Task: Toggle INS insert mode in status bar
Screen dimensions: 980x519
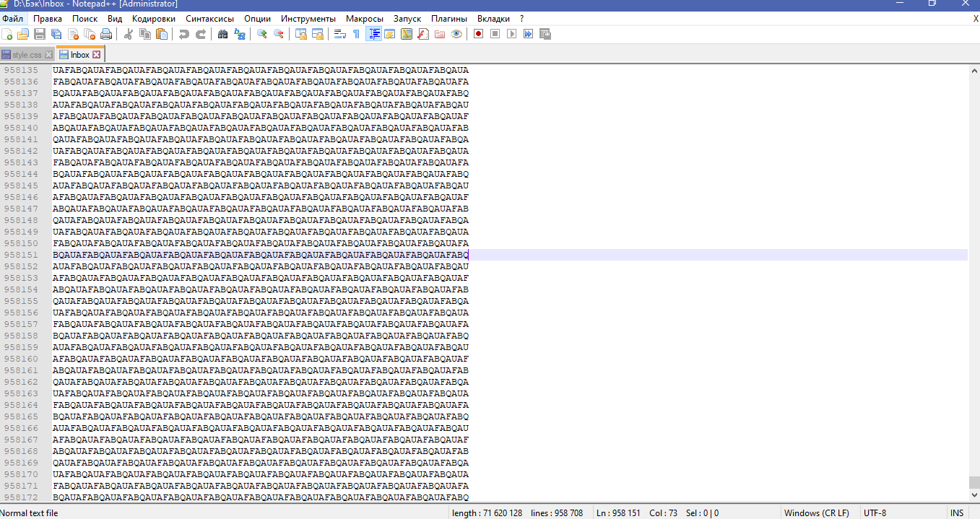Action: click(x=956, y=513)
